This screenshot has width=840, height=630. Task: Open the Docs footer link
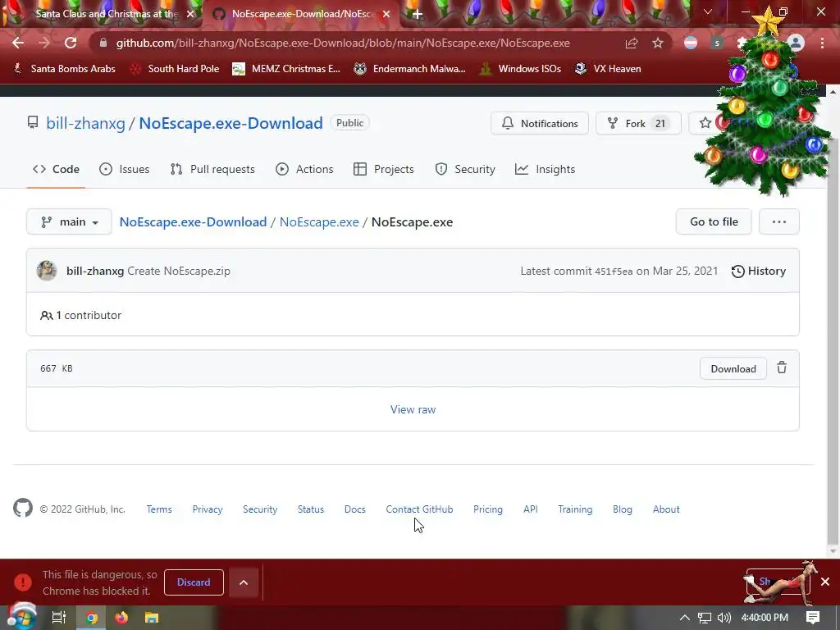pyautogui.click(x=354, y=509)
